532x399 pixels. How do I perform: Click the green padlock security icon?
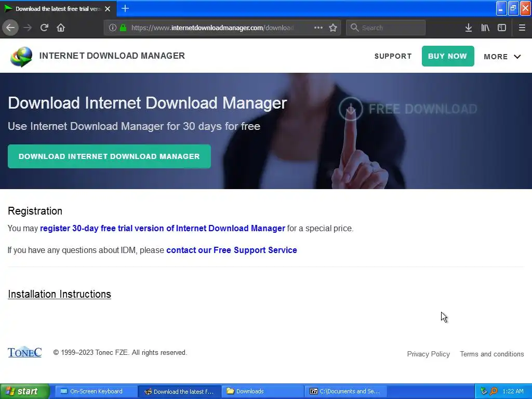[123, 28]
